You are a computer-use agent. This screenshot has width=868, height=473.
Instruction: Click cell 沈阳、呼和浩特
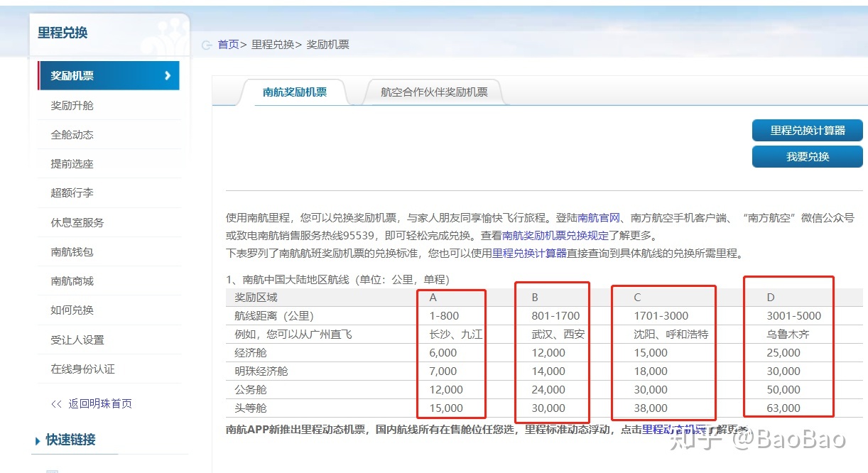pos(671,334)
